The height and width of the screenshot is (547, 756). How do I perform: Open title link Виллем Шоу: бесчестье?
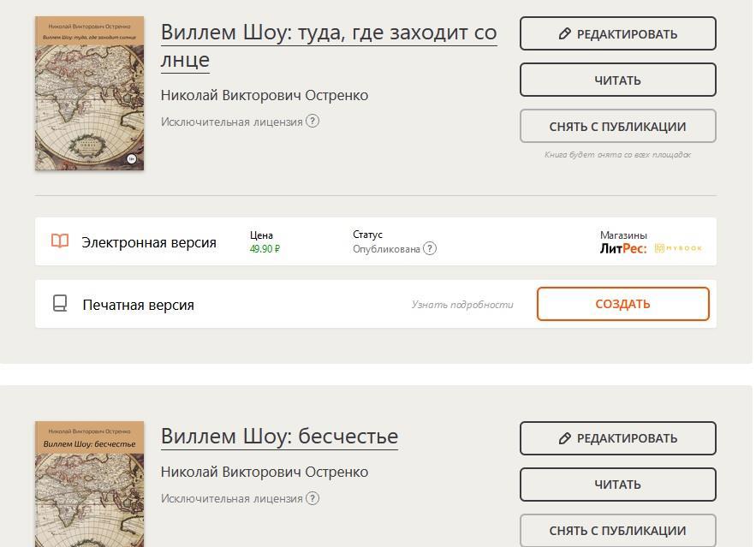pos(279,436)
